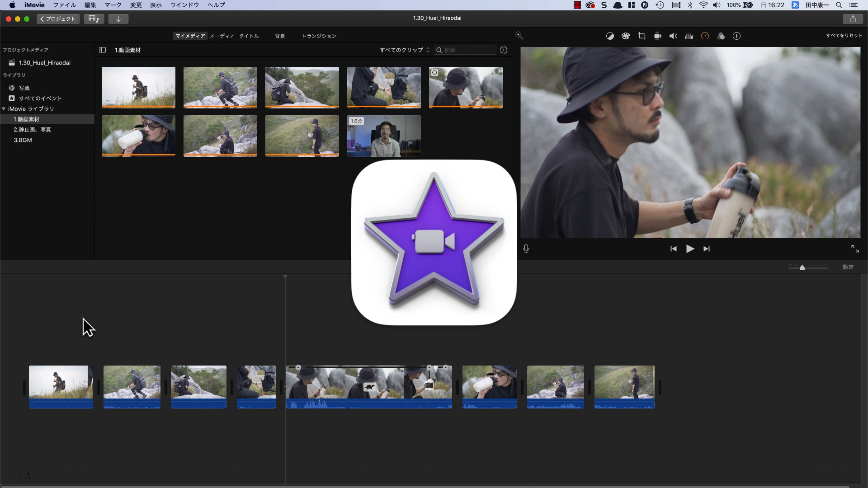Select the crop tool in viewer toolbar
The image size is (868, 488).
tap(642, 36)
